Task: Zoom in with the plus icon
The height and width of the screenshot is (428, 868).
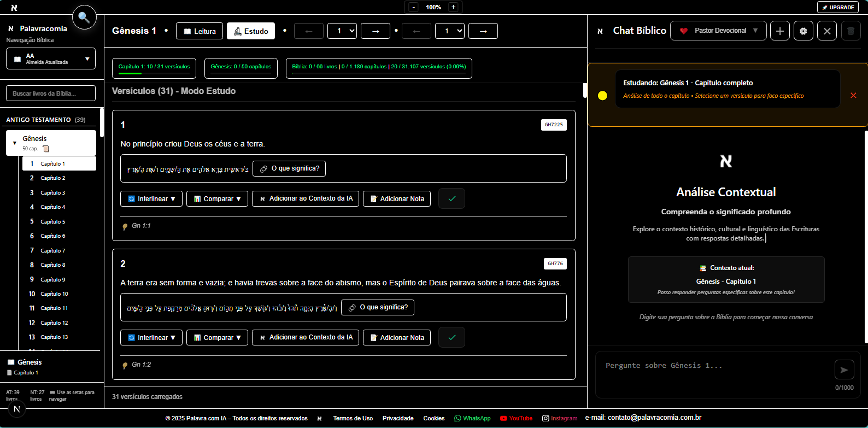Action: point(453,7)
